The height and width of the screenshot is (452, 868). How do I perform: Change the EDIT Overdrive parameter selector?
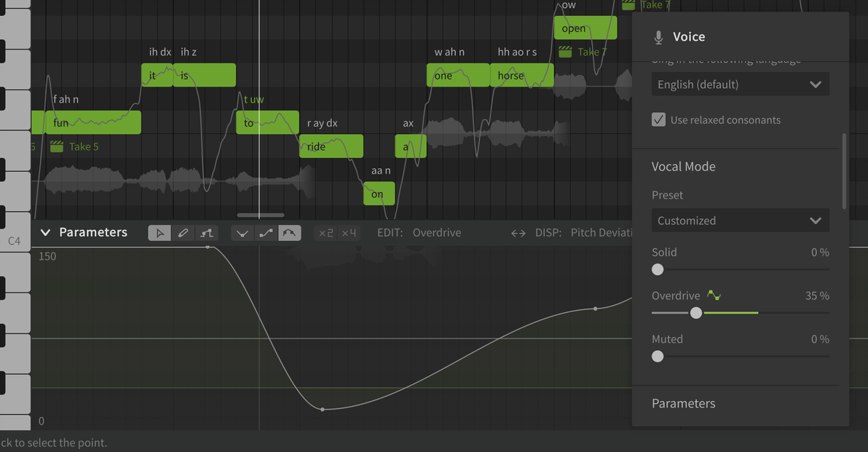coord(437,232)
